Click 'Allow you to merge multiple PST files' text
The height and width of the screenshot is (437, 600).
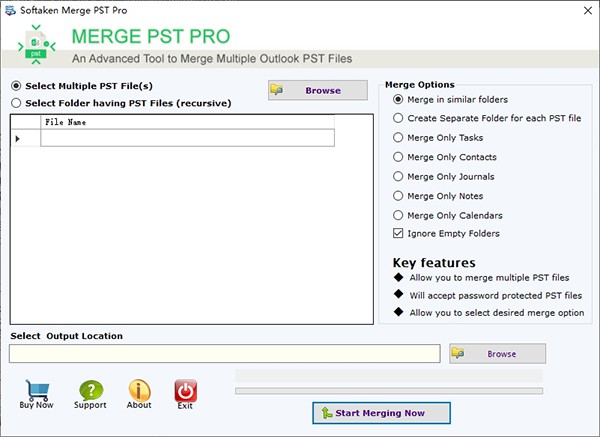coord(489,277)
